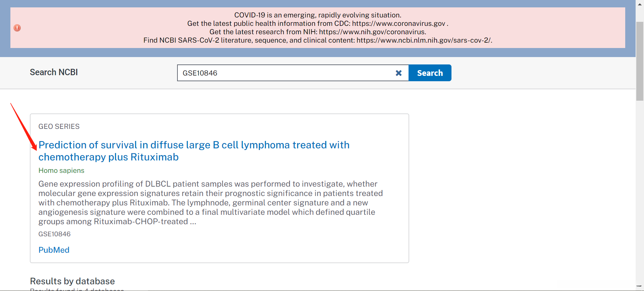
Task: Click the red exclamation alert icon
Action: [17, 28]
